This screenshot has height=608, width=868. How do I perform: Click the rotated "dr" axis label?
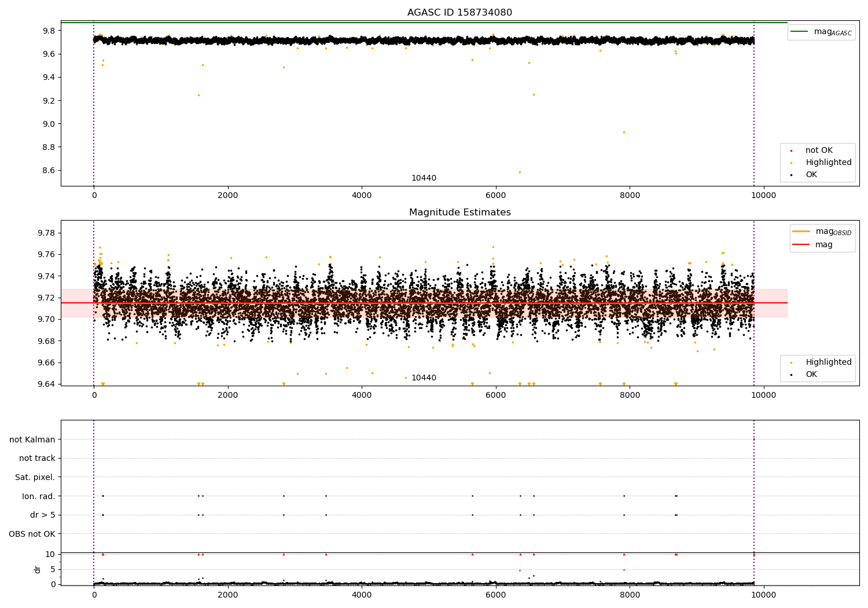tap(38, 570)
